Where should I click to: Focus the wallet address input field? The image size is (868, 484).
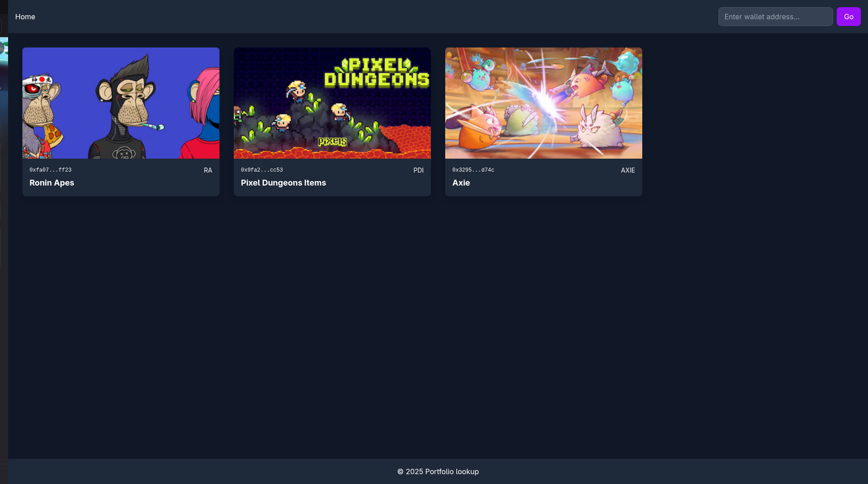click(775, 17)
